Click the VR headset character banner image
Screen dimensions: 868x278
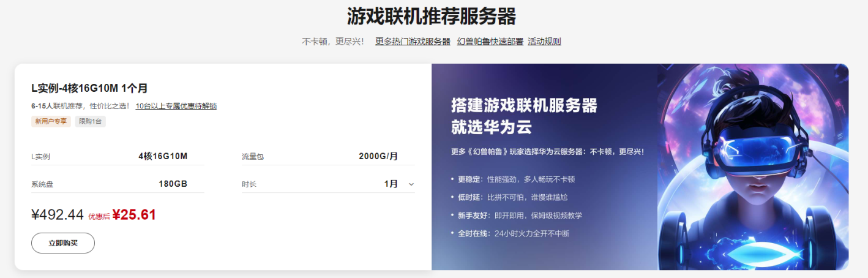coord(753,167)
